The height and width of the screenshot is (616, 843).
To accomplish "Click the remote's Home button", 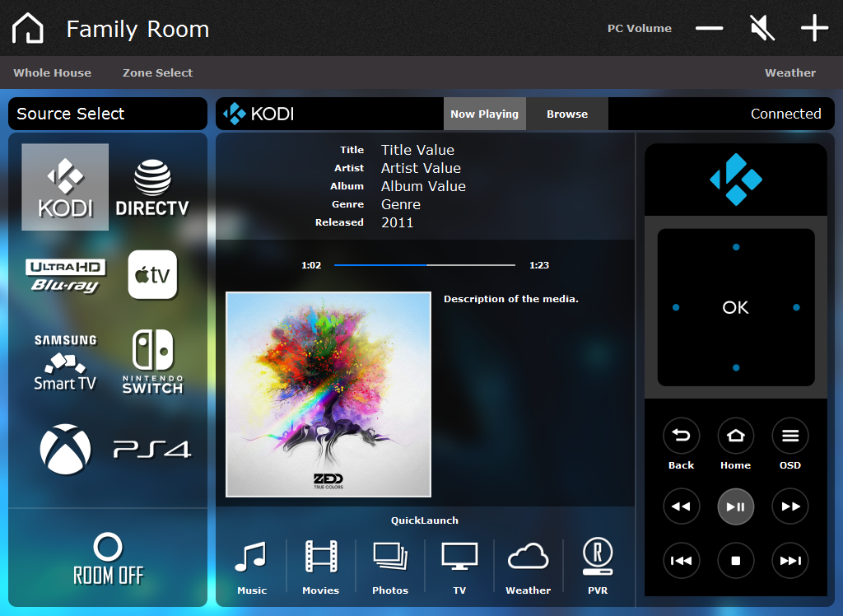I will [x=735, y=436].
